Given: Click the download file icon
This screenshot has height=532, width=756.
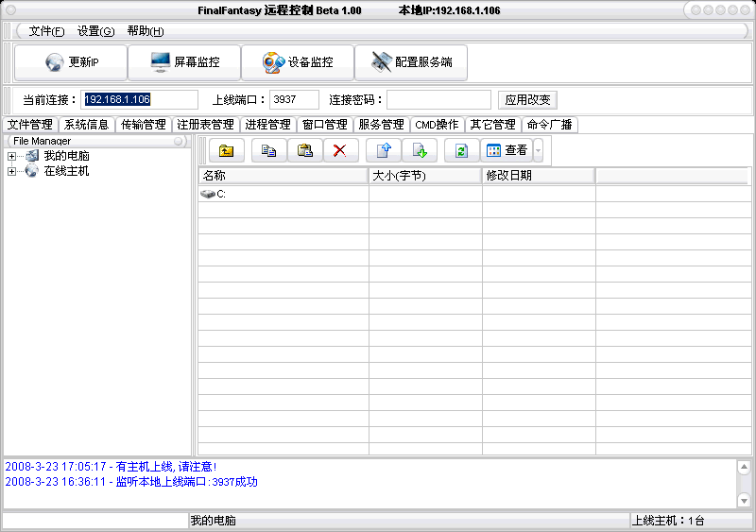Looking at the screenshot, I should point(420,150).
